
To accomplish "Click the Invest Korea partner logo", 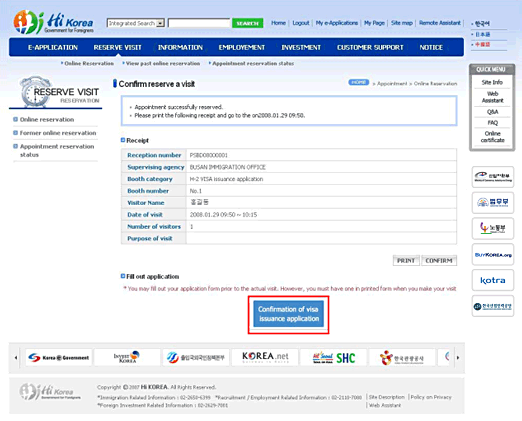I will coord(127,357).
